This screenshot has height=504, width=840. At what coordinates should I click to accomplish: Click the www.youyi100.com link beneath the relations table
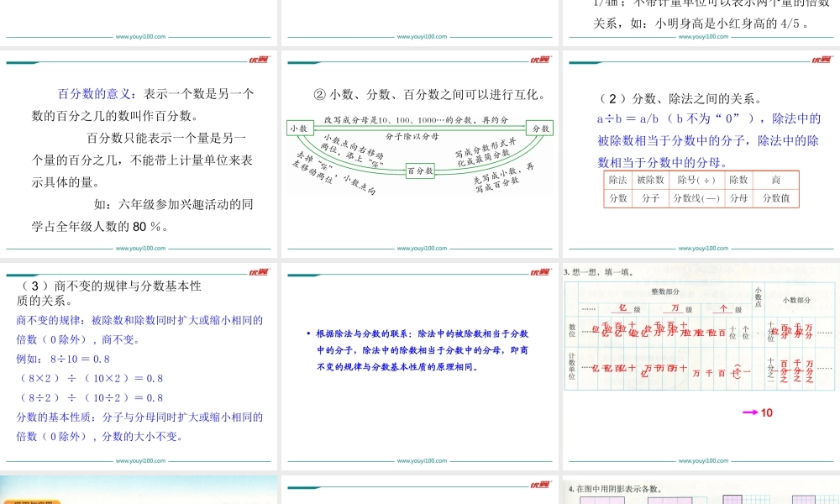(x=702, y=247)
